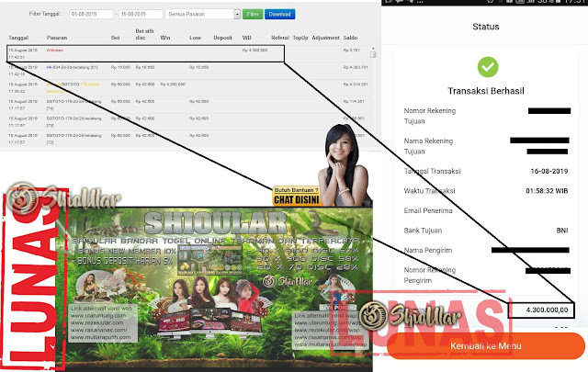588x372 pixels.
Task: Tap the Email Penerima label
Action: point(428,210)
